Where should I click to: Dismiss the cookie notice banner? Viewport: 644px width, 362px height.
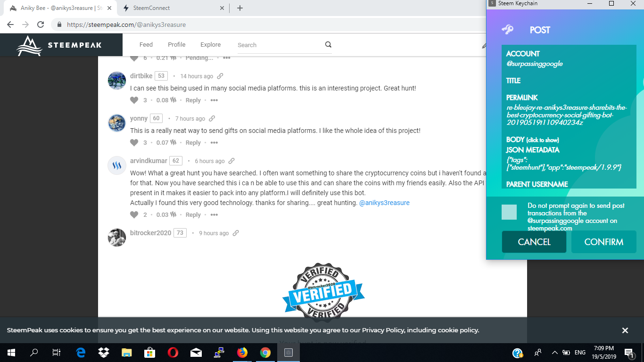625,330
